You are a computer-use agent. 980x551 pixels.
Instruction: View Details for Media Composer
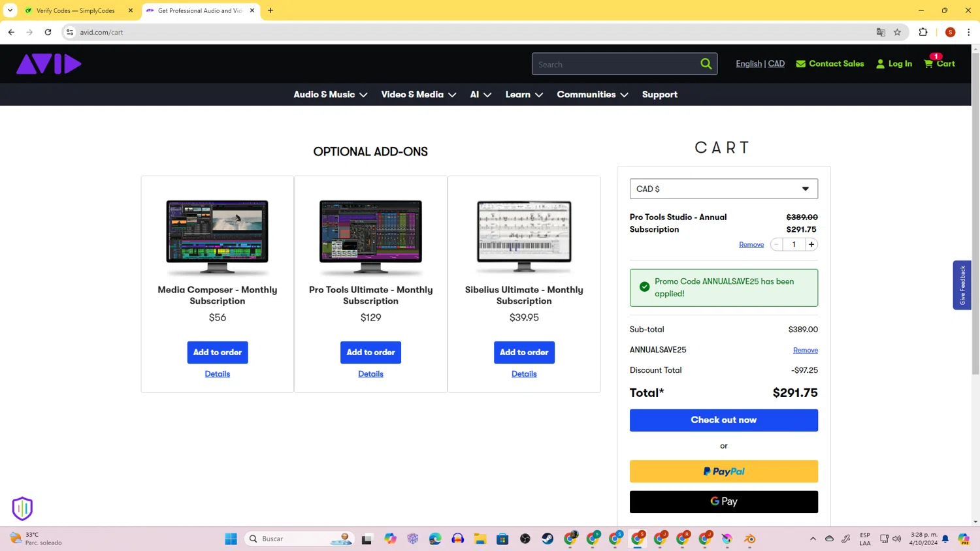coord(218,374)
